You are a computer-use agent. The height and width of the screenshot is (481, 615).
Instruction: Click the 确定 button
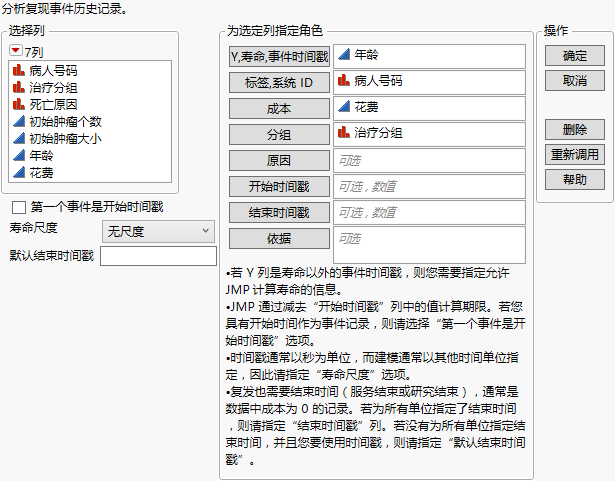pyautogui.click(x=575, y=56)
